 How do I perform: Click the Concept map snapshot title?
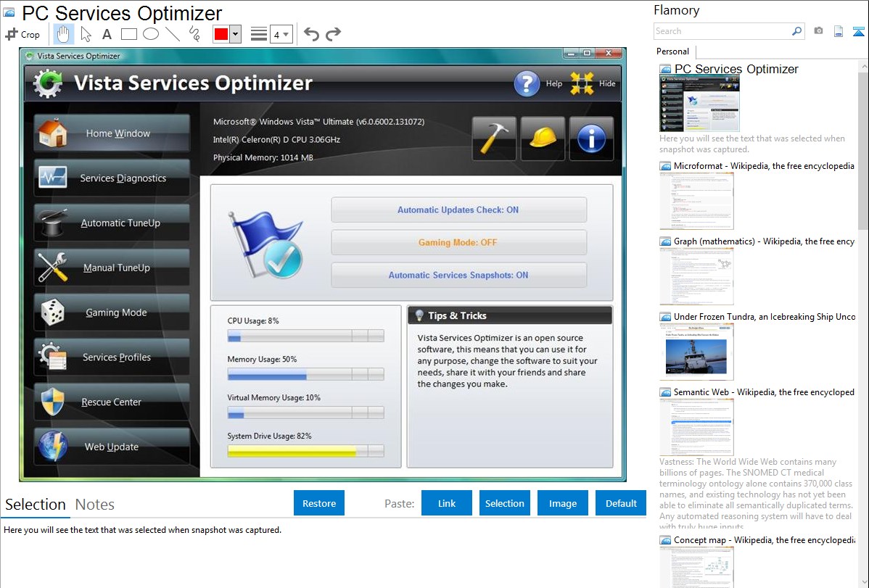764,540
